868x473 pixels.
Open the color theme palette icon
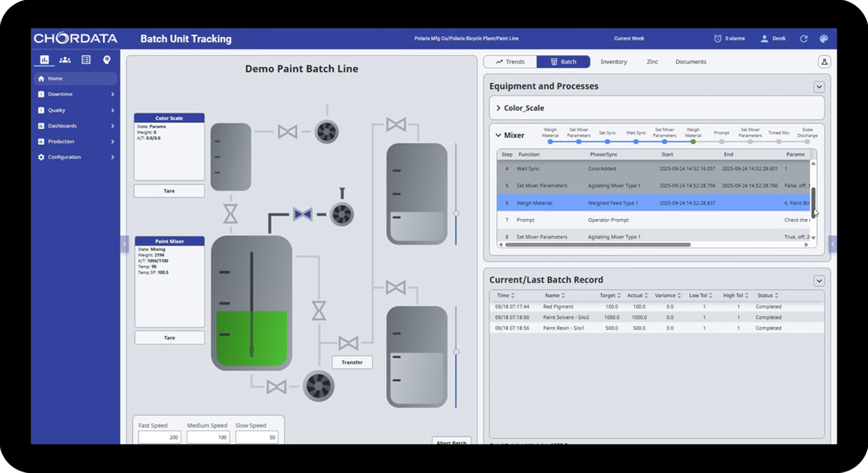823,39
